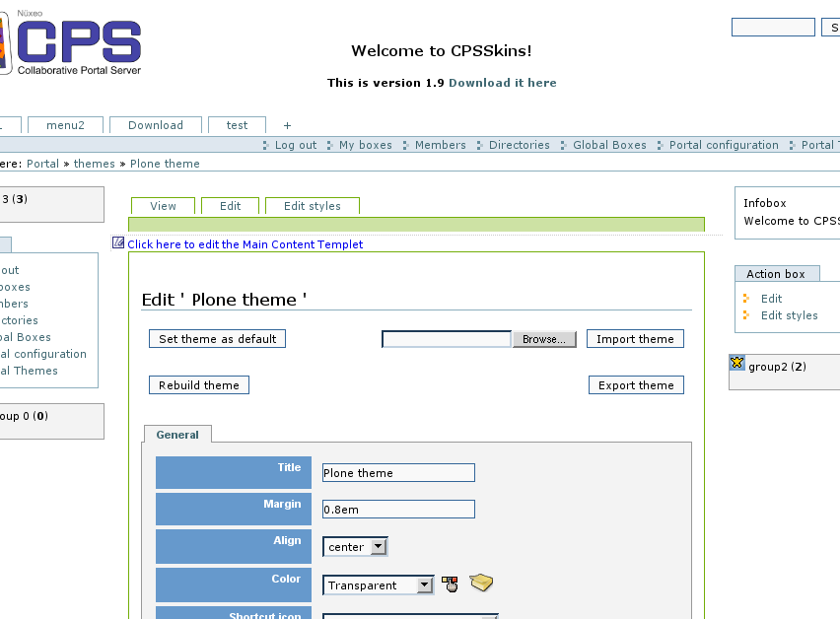Screen dimensions: 840x619
Task: Switch to the View tab
Action: coord(163,206)
